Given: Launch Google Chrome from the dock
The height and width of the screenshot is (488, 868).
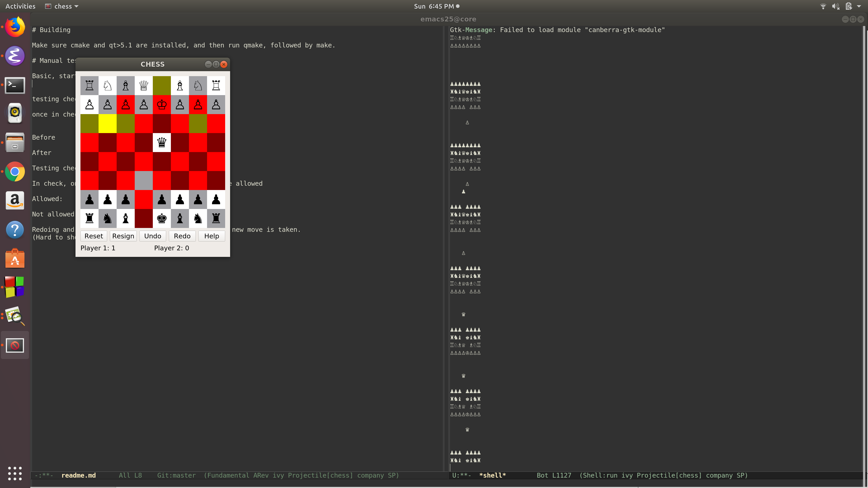Looking at the screenshot, I should pos(15,171).
